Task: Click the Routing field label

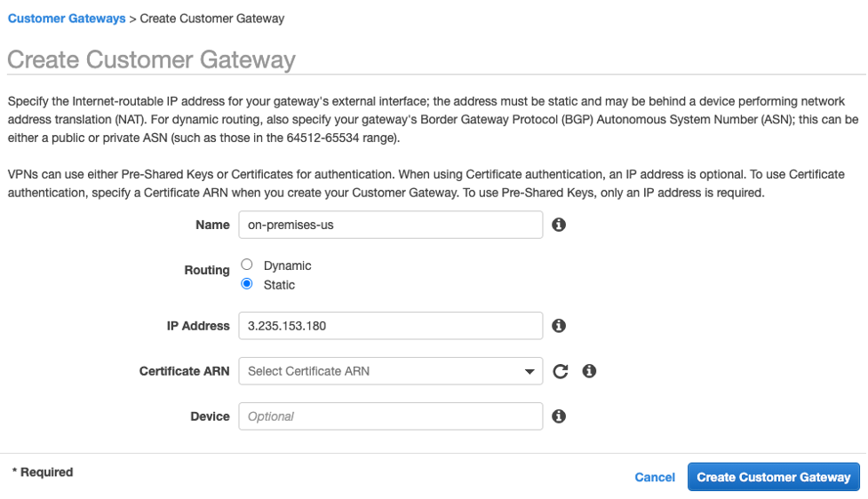Action: [x=207, y=270]
